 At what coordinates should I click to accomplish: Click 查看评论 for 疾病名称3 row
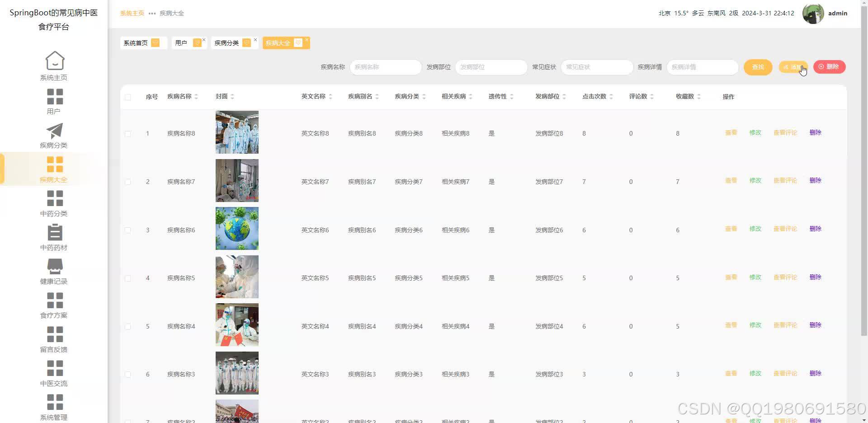[785, 374]
